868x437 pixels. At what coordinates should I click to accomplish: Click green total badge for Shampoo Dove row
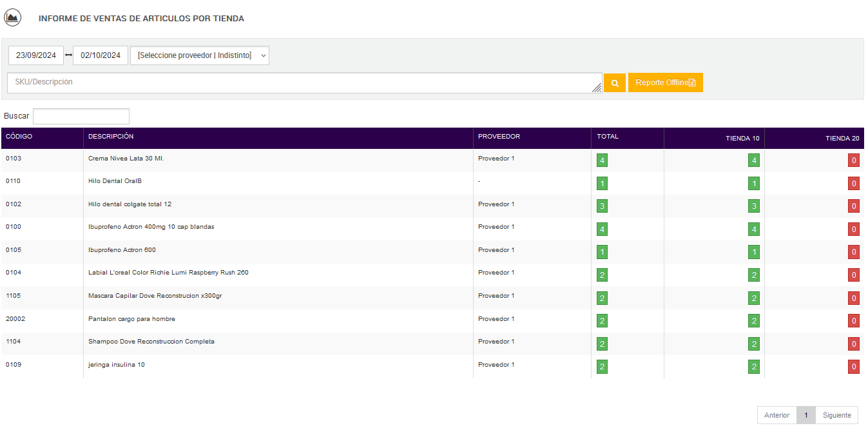602,344
